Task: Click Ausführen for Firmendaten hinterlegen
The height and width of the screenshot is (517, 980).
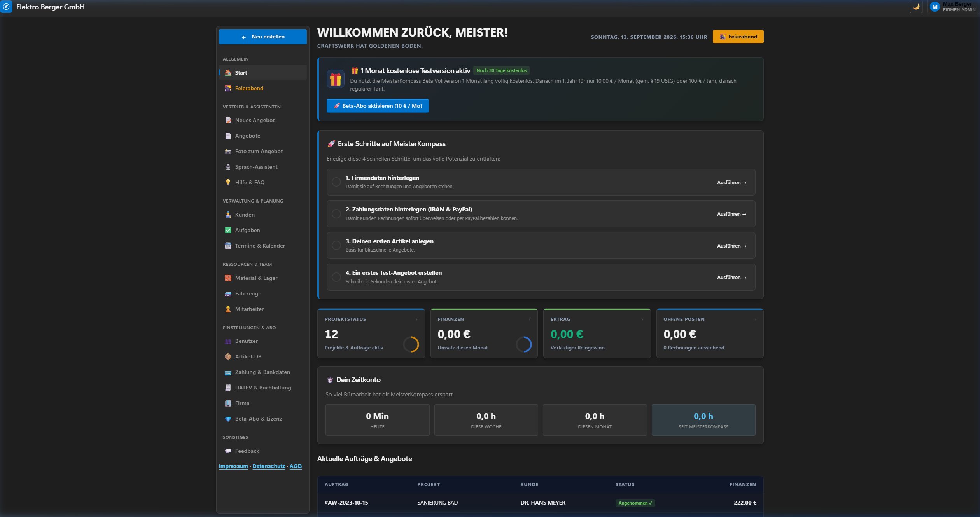Action: (x=731, y=182)
